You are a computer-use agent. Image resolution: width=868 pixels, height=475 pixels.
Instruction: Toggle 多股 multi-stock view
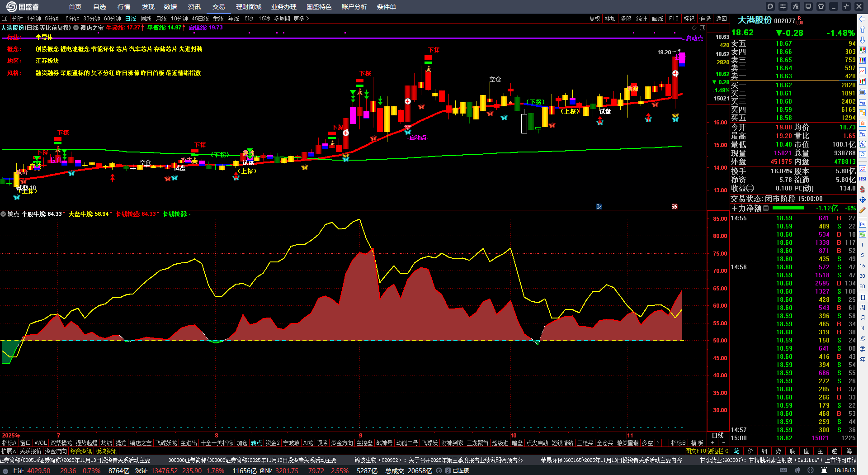[626, 19]
